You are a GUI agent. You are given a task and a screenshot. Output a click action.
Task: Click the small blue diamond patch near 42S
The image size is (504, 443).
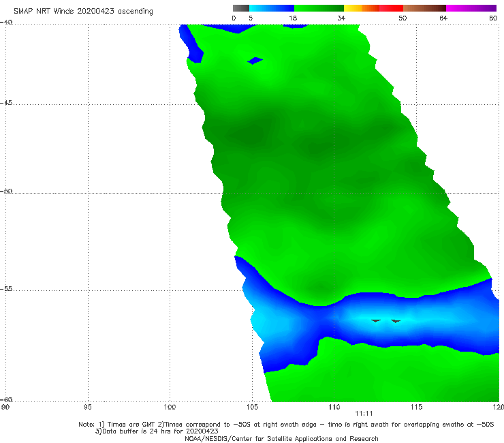(255, 61)
